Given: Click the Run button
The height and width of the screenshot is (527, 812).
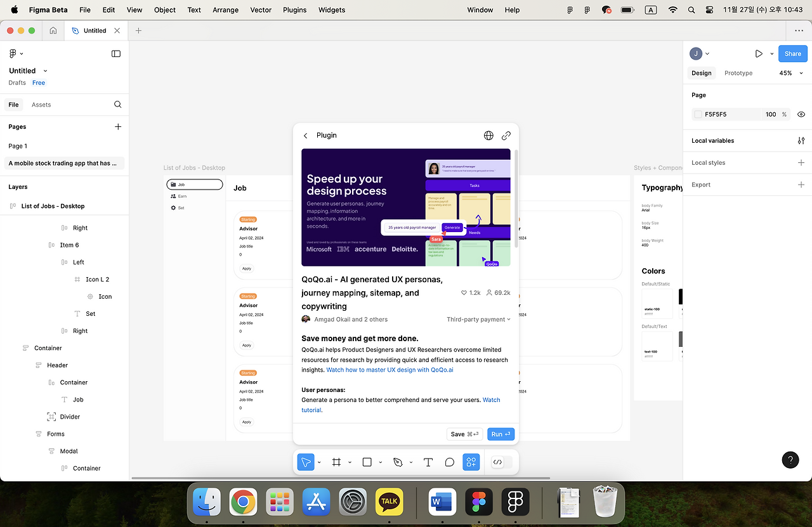Looking at the screenshot, I should (x=501, y=434).
